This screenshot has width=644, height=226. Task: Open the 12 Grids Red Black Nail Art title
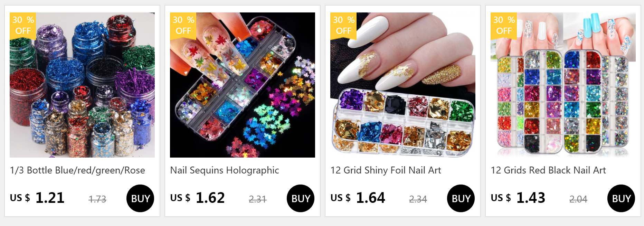point(548,170)
